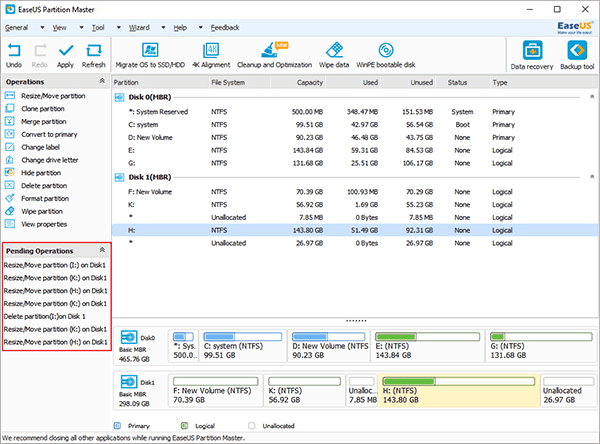
Task: Apply pending operations with the checkmark
Action: [x=65, y=56]
